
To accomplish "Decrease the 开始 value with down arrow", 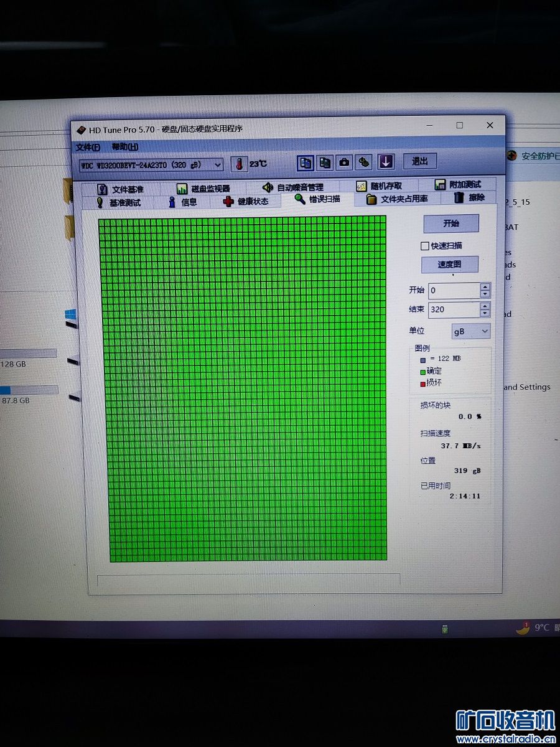I will (485, 294).
